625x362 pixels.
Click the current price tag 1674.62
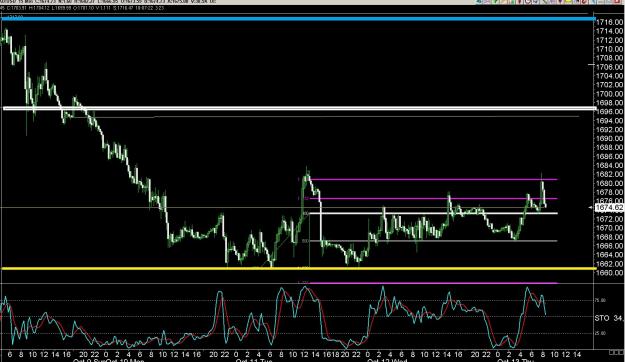[x=609, y=207]
